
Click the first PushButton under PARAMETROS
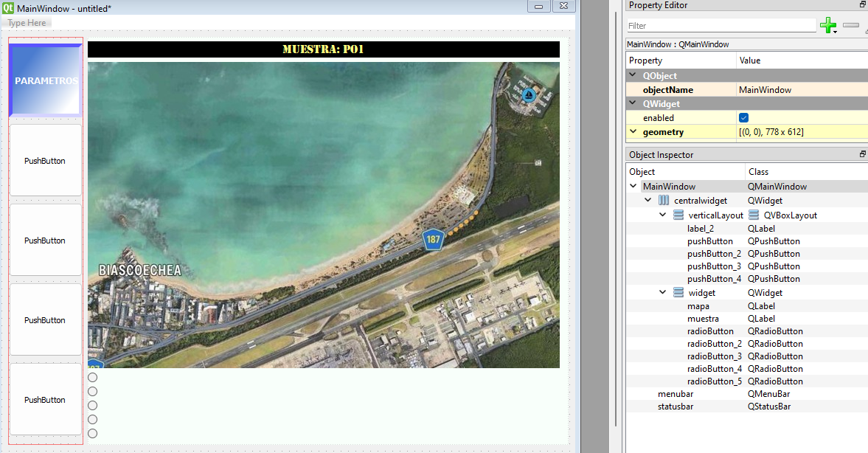click(45, 161)
